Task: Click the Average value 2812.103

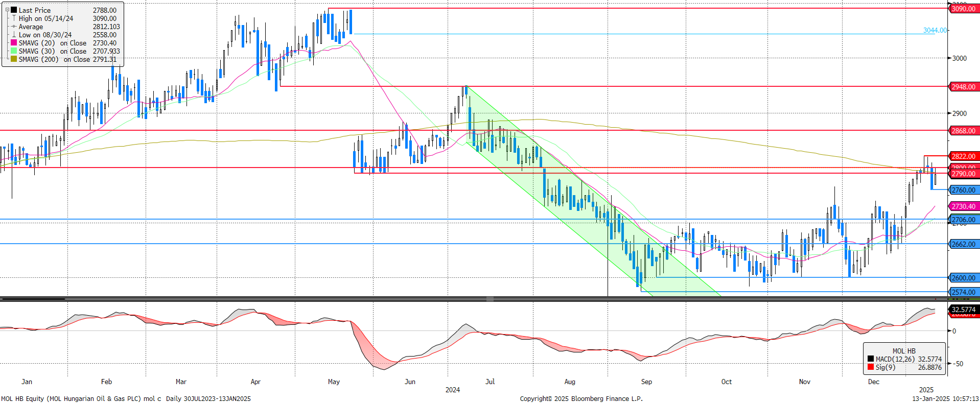Action: point(106,27)
